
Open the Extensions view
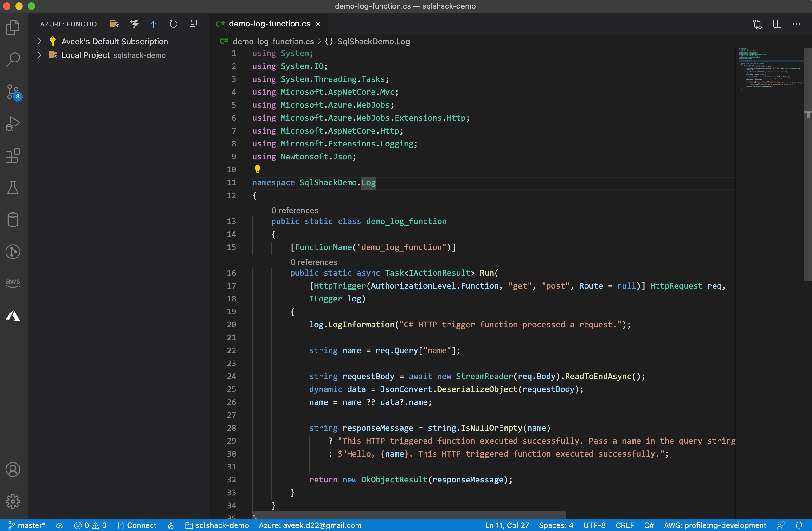click(x=13, y=156)
